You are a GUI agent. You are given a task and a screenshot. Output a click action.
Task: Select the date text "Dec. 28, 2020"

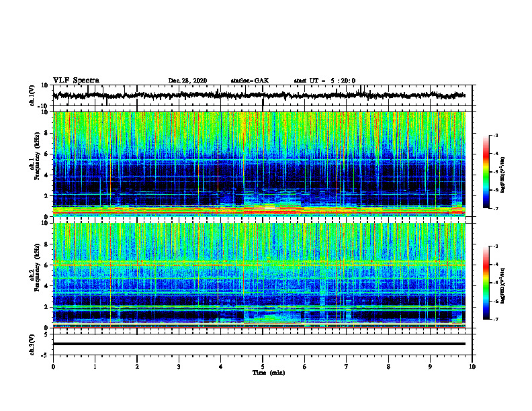coord(187,81)
